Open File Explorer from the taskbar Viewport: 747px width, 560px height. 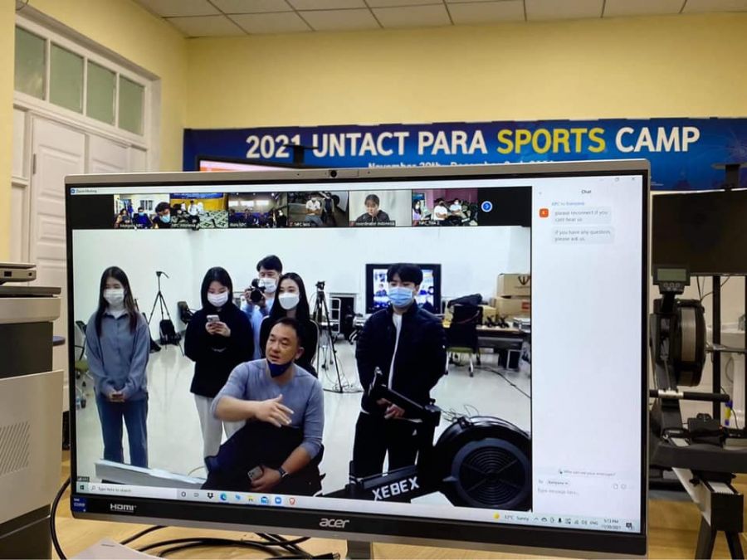251,499
